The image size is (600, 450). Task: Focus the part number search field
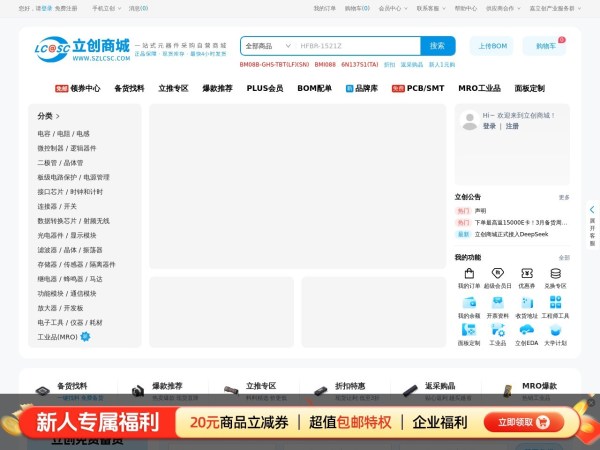[356, 46]
